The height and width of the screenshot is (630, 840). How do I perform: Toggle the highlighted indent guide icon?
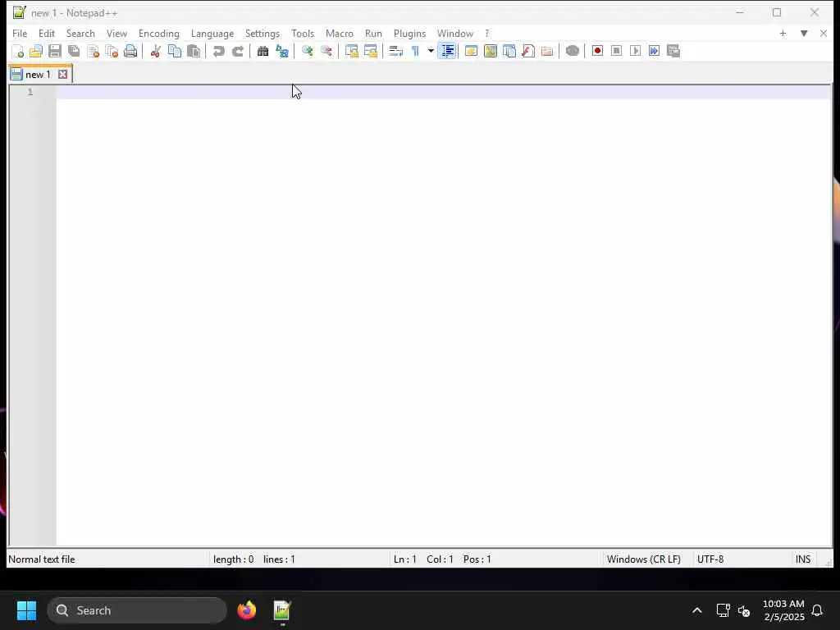pos(448,51)
